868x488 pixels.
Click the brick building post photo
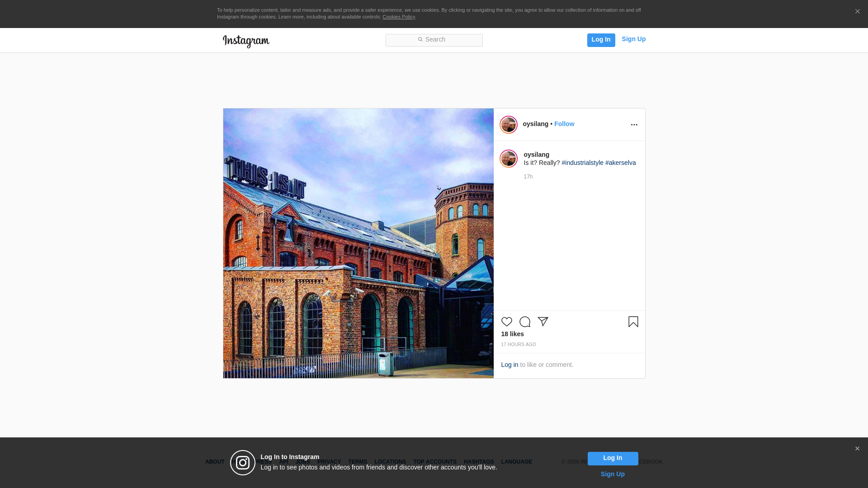tap(358, 243)
